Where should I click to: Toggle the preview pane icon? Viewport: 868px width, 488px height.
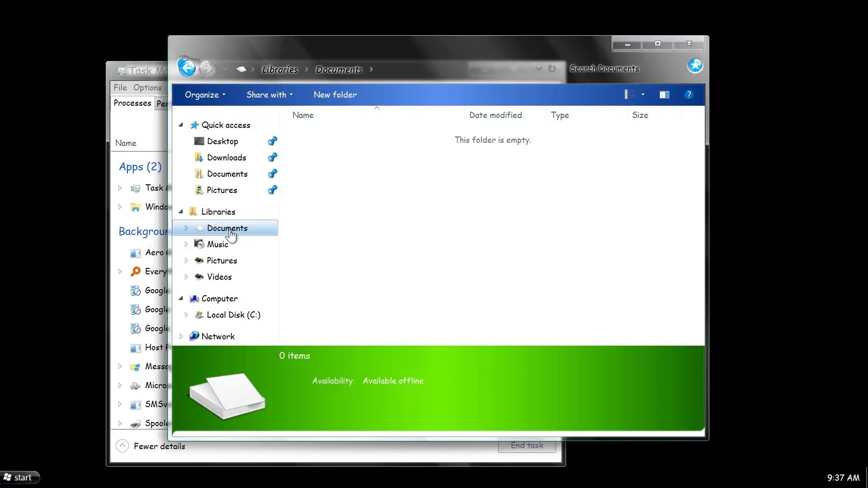pyautogui.click(x=664, y=95)
